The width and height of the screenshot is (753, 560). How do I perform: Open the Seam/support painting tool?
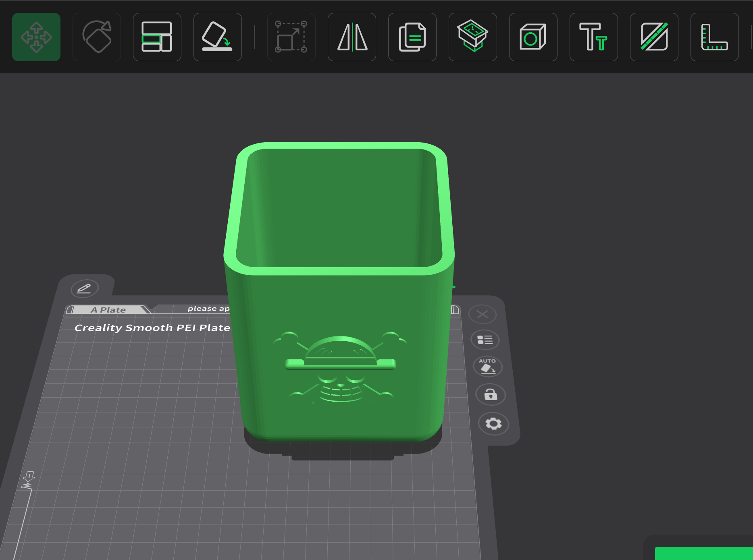tap(654, 37)
